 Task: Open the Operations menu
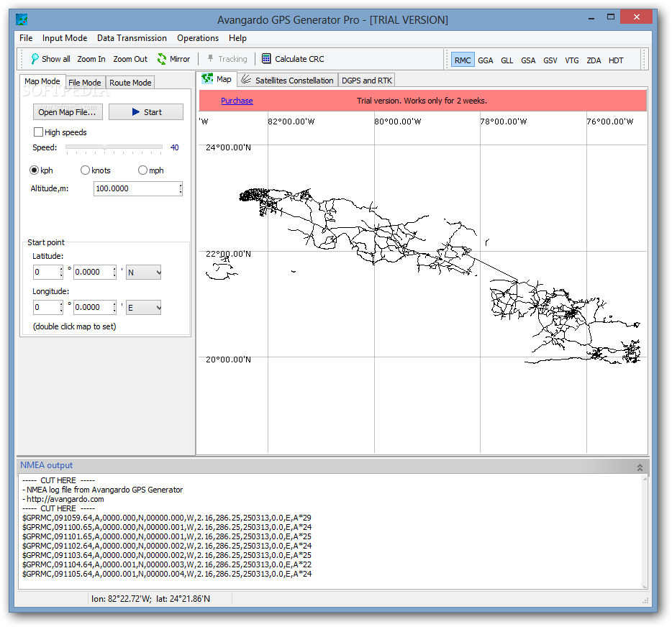coord(198,38)
